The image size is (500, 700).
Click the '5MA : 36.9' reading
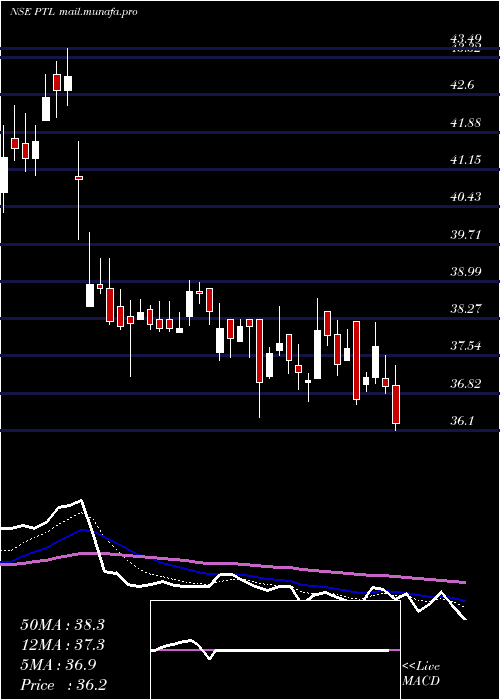coord(59,665)
